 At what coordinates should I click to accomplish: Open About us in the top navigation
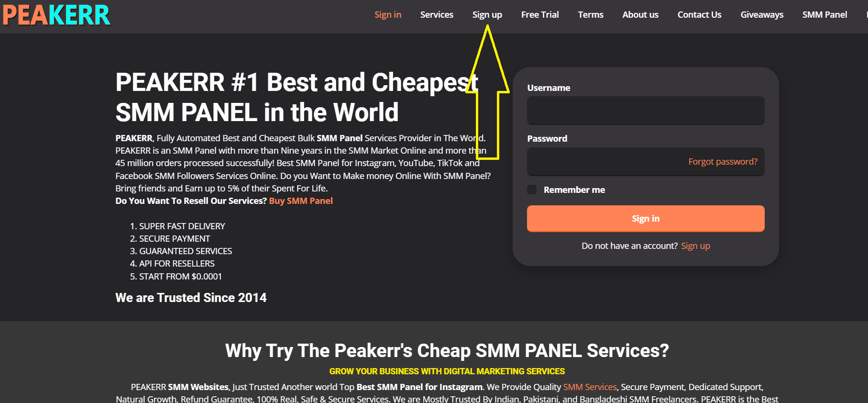tap(640, 15)
